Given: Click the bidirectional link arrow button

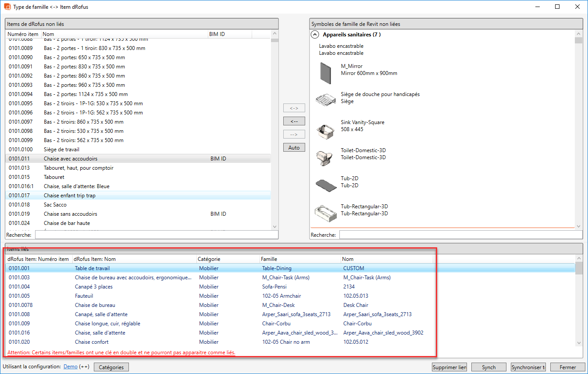Looking at the screenshot, I should [x=294, y=108].
